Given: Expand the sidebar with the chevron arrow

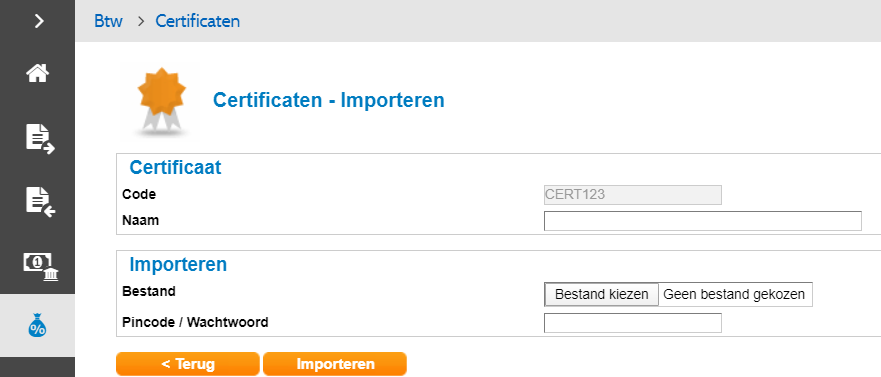Looking at the screenshot, I should [x=38, y=21].
